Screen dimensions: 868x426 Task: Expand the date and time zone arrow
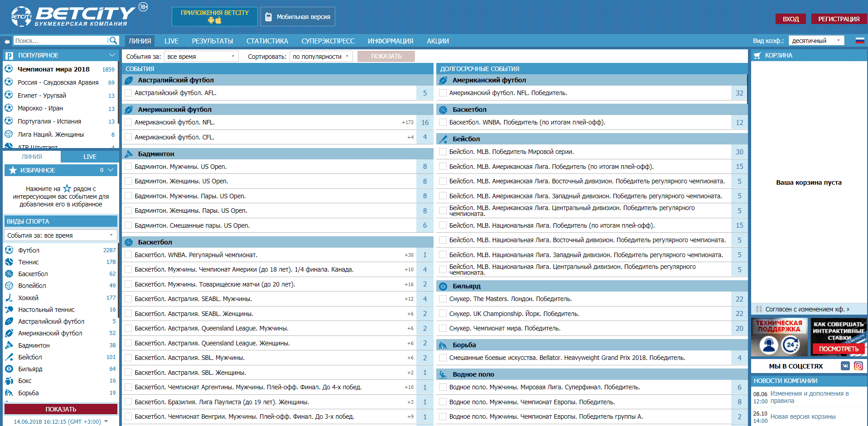pyautogui.click(x=106, y=421)
